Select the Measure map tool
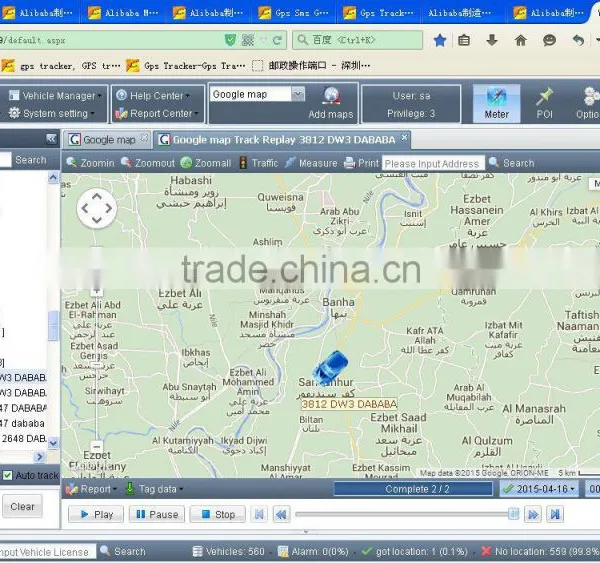 311,163
